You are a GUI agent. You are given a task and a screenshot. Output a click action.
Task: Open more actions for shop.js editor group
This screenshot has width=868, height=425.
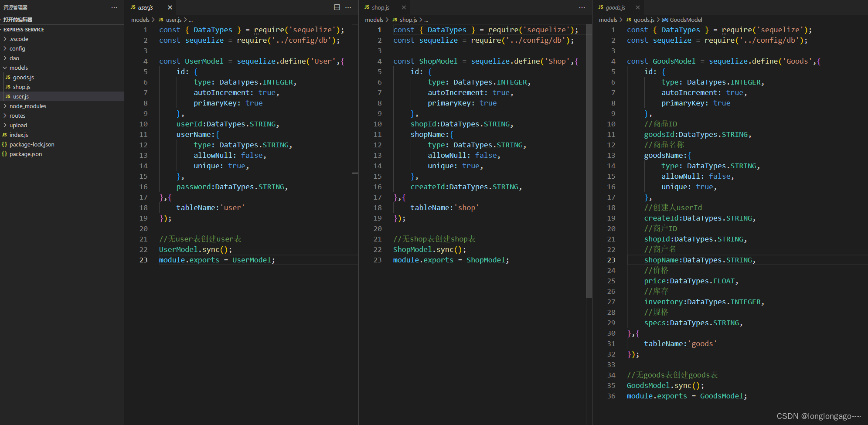[x=582, y=7]
